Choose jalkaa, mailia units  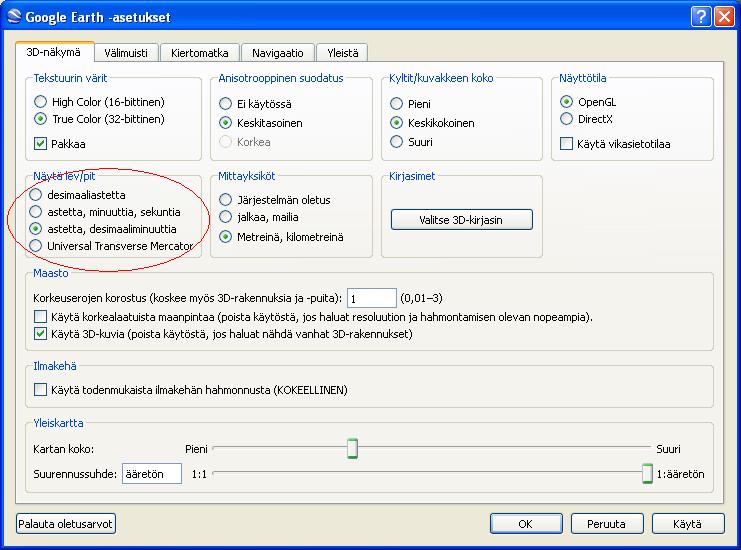226,217
